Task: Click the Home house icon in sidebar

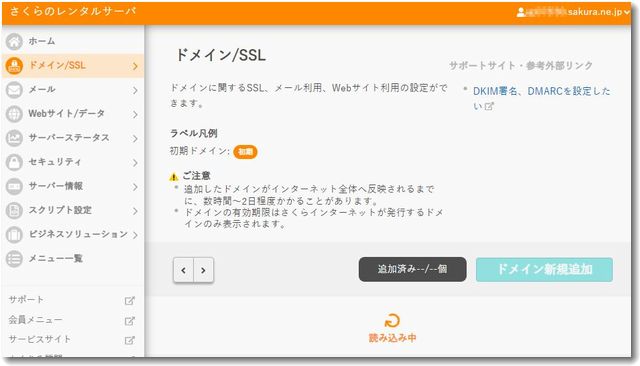Action: [x=14, y=41]
